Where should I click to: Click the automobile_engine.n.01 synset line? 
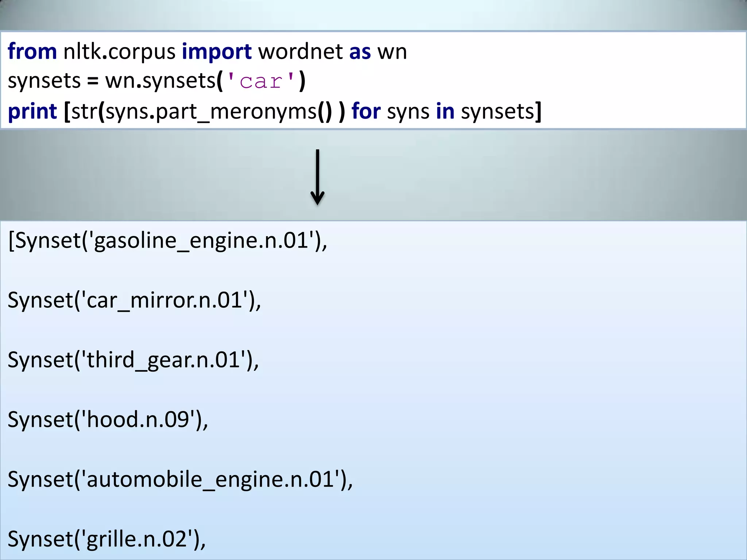[180, 479]
